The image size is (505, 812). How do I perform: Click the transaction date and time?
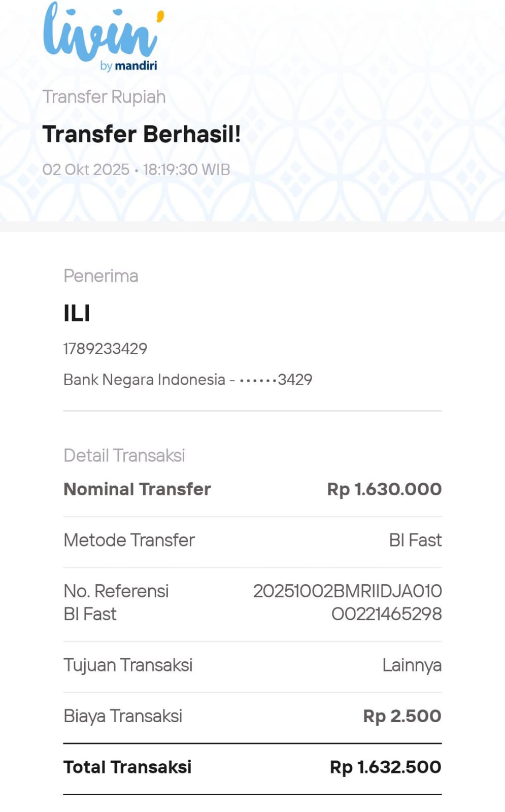click(x=136, y=170)
